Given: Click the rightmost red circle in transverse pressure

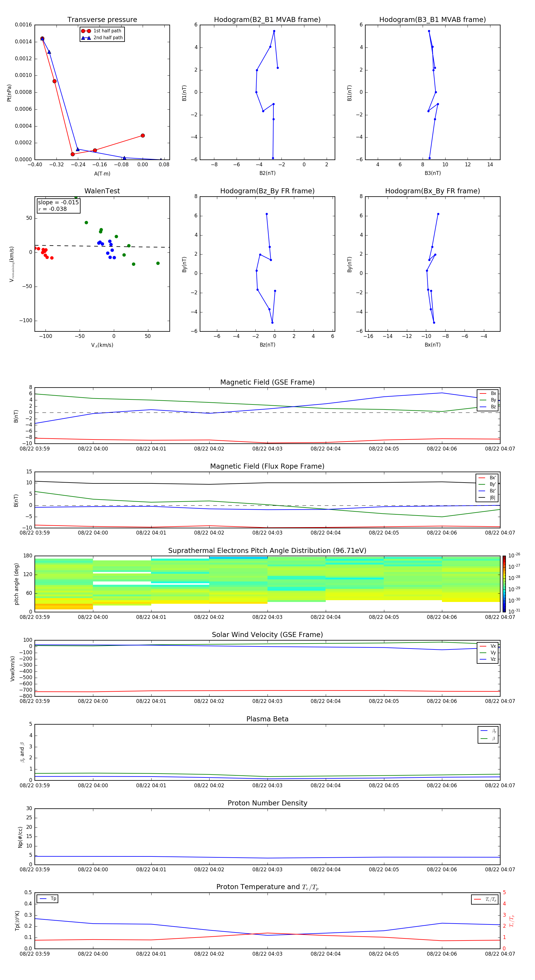Looking at the screenshot, I should [x=143, y=135].
